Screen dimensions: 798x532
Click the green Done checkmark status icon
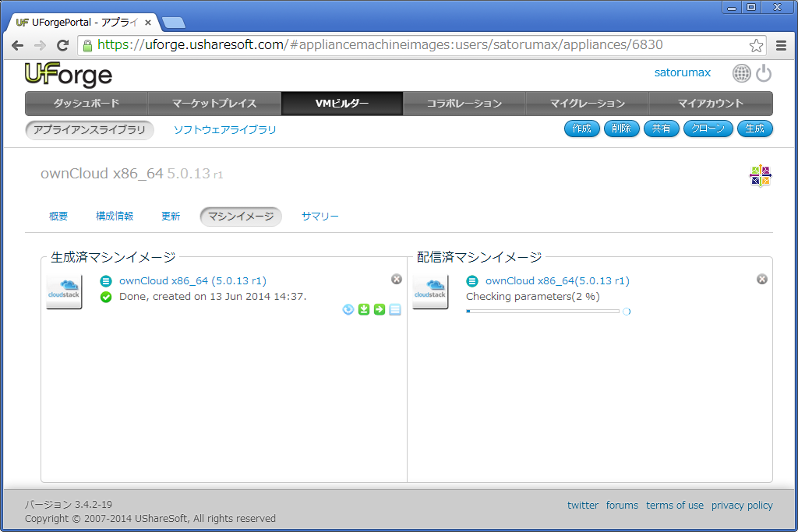pyautogui.click(x=106, y=297)
